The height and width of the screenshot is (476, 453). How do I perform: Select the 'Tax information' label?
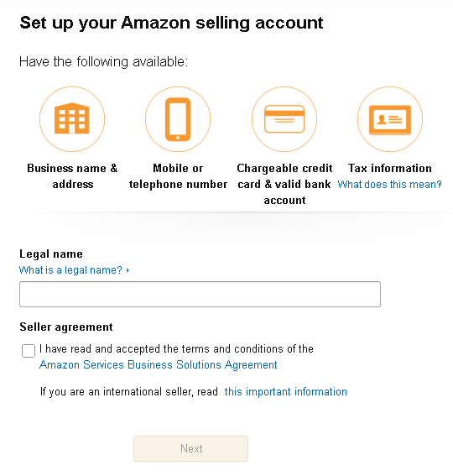click(x=390, y=168)
